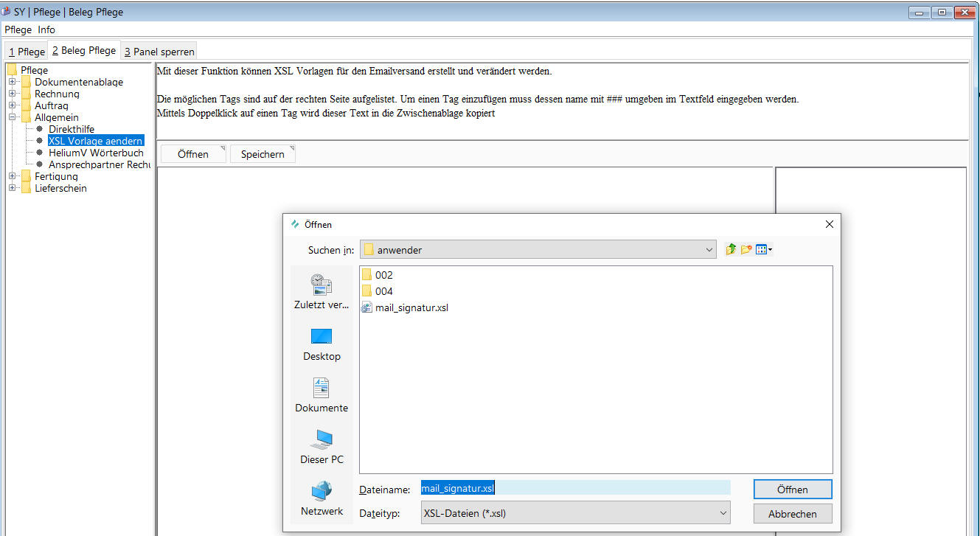Select the mail_signatur.xsl file
Screen dimensions: 980x536
[411, 307]
